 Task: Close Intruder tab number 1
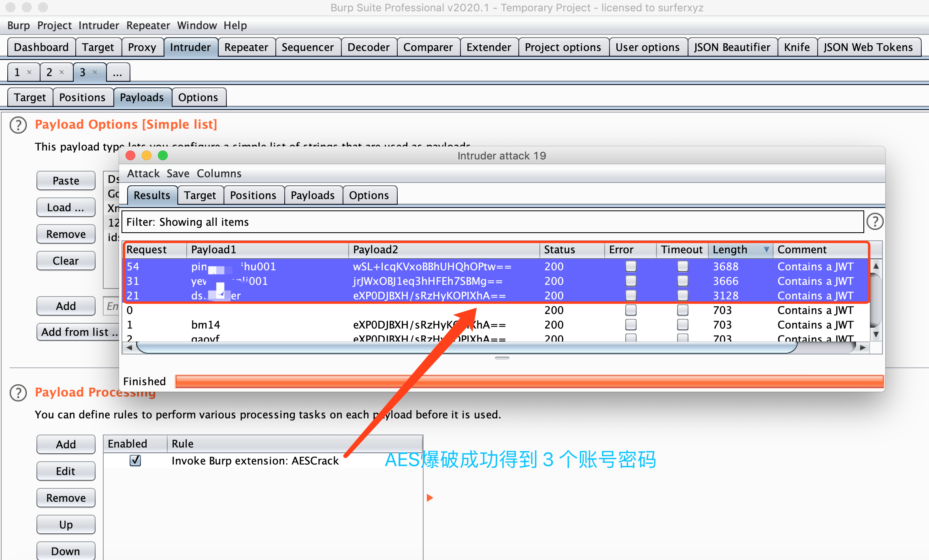click(29, 72)
